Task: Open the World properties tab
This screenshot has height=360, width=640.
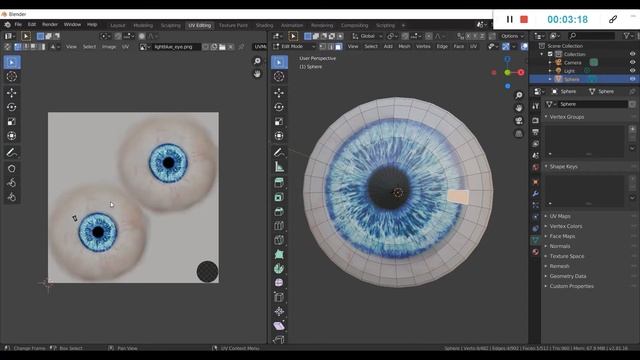Action: click(536, 167)
